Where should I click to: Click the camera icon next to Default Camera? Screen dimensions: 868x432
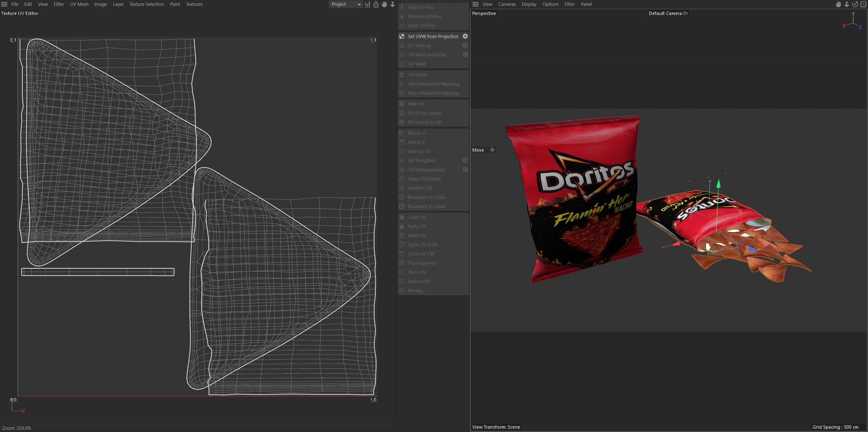pyautogui.click(x=685, y=14)
